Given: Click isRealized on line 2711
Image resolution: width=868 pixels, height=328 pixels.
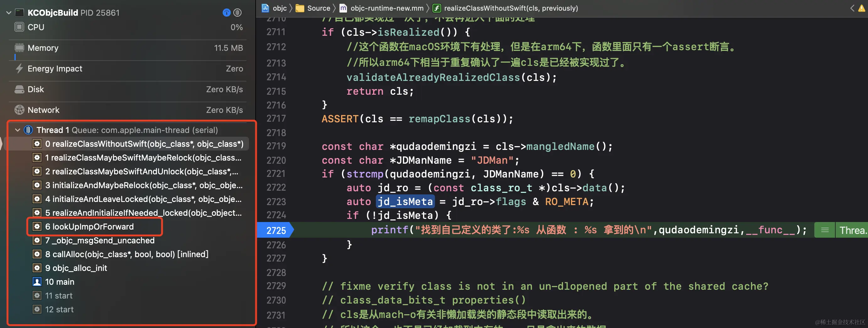Looking at the screenshot, I should tap(408, 32).
